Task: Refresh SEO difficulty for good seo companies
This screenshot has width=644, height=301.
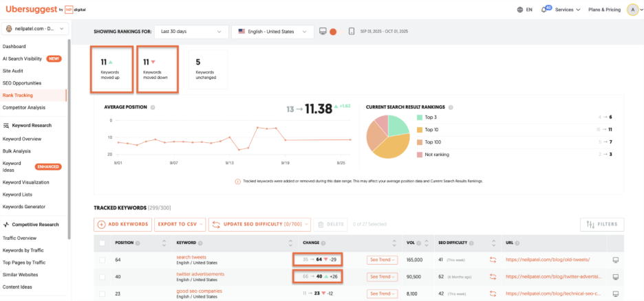Action: click(493, 293)
